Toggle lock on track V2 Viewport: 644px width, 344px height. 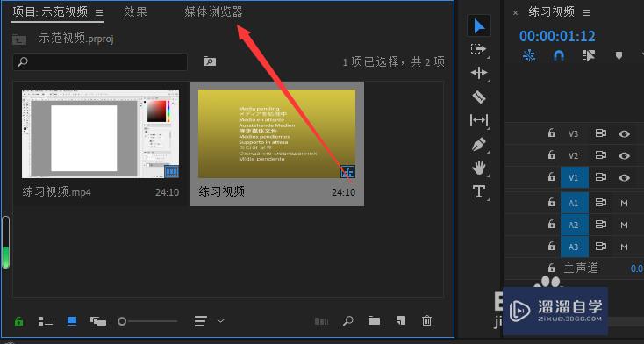552,155
